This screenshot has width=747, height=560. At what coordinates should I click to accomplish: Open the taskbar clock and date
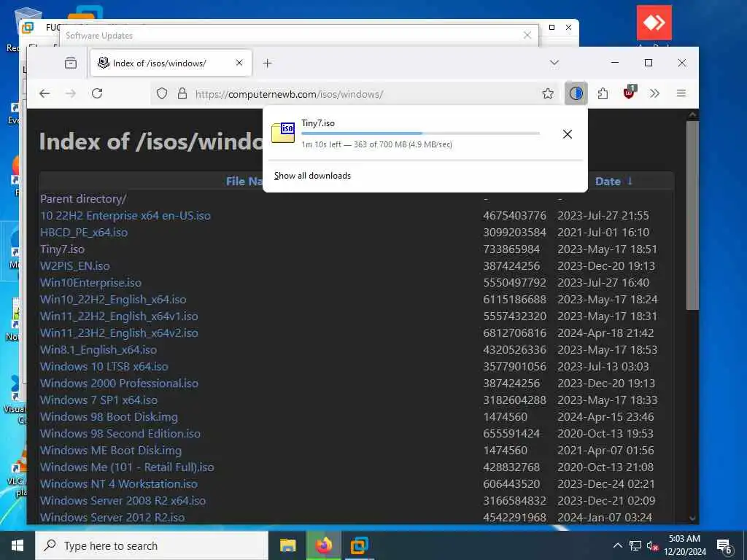685,545
